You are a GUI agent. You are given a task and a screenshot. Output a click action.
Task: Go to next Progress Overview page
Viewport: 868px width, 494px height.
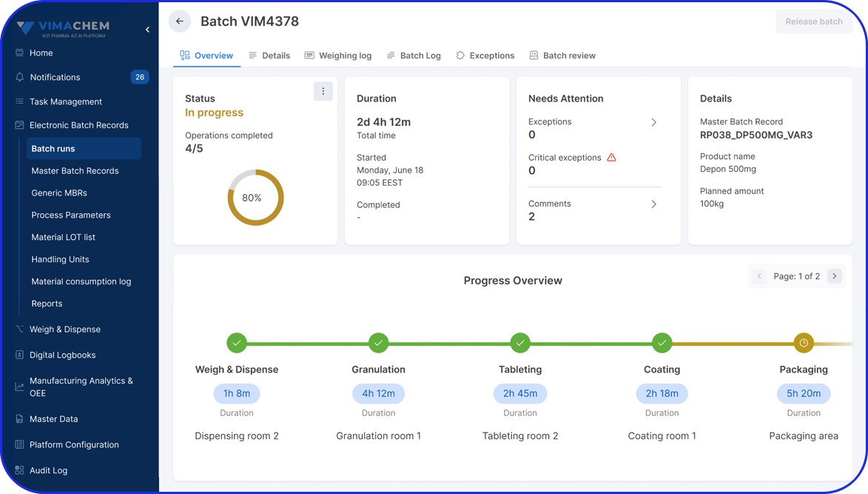point(834,276)
